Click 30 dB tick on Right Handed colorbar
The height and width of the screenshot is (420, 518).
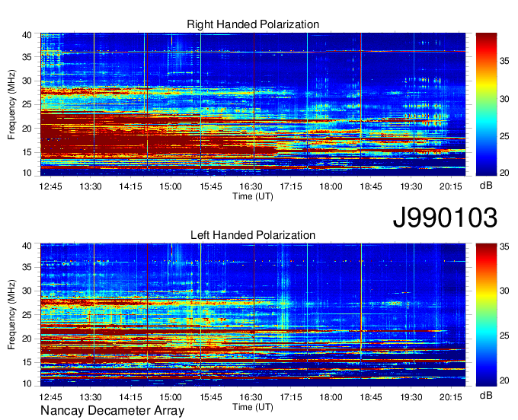click(x=504, y=99)
